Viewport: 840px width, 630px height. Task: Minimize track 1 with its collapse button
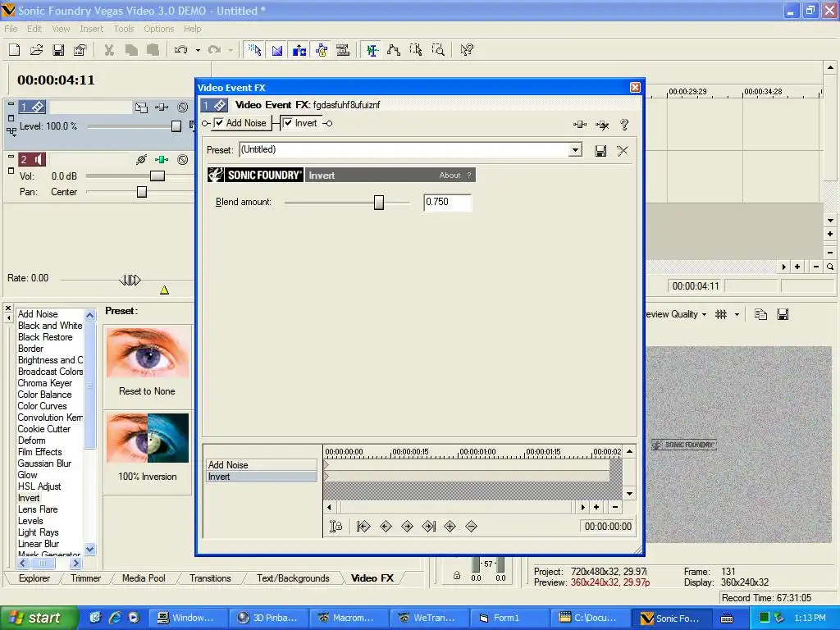coord(11,103)
